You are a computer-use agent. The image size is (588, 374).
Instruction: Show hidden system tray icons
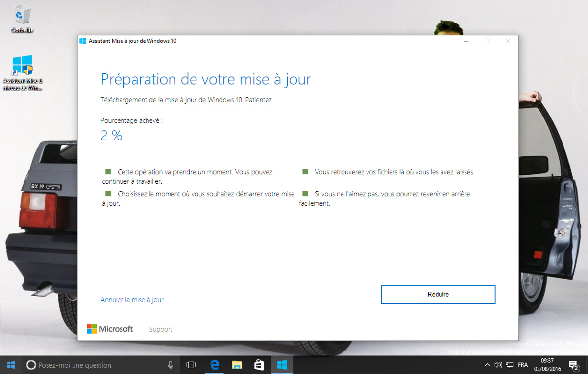(487, 365)
